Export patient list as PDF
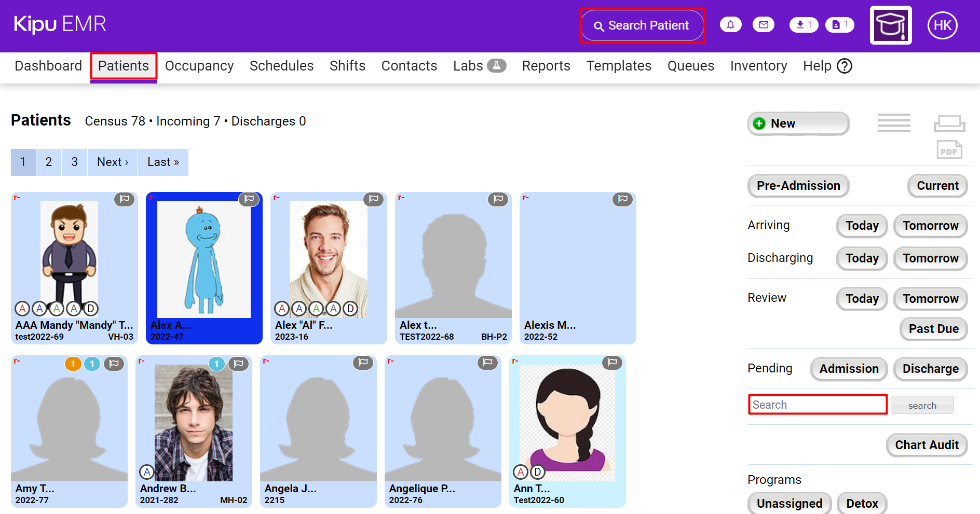The image size is (980, 514). coord(949,150)
